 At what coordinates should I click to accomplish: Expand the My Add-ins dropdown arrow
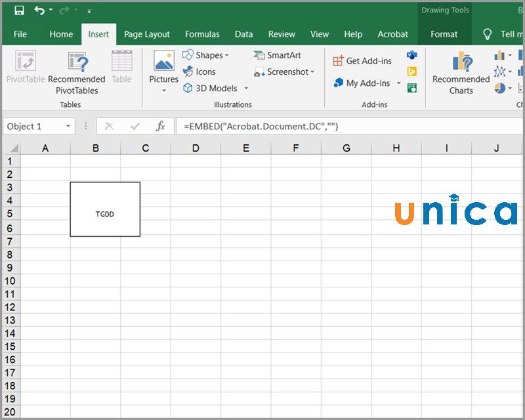(x=398, y=83)
